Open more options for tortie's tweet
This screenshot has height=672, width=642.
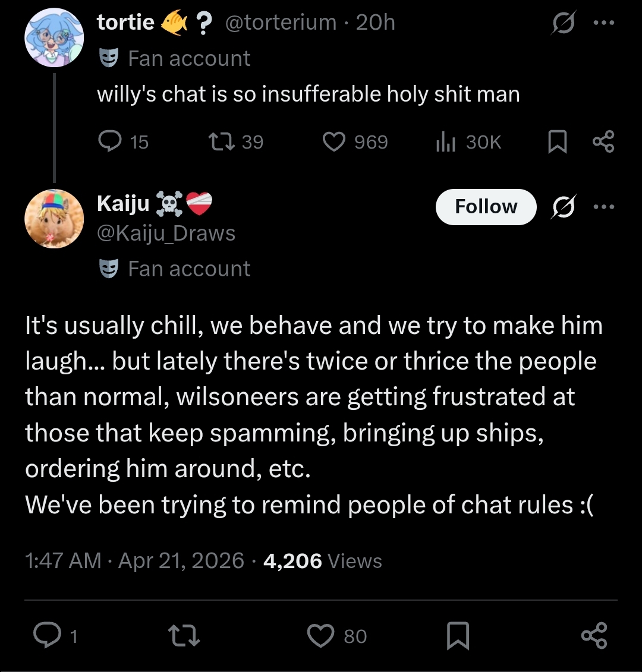coord(604,24)
